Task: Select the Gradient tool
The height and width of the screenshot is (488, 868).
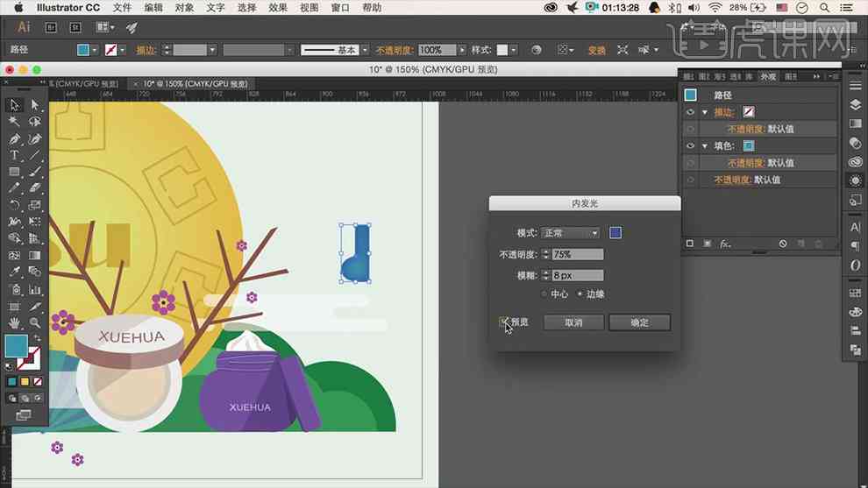Action: coord(35,256)
